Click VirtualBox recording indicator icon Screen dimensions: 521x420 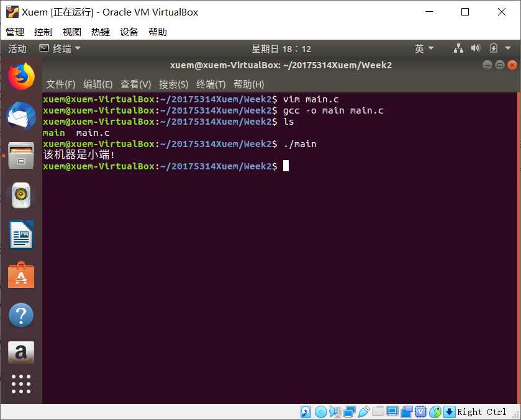pos(406,412)
